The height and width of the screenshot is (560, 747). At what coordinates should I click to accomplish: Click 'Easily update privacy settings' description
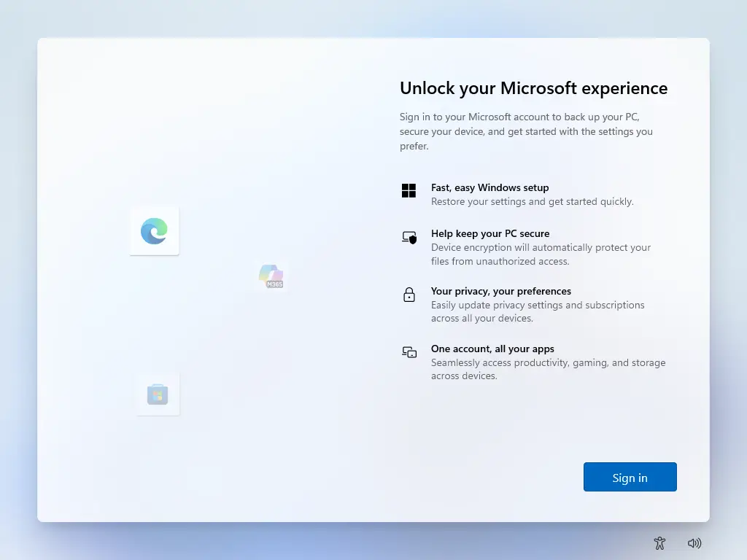[538, 311]
